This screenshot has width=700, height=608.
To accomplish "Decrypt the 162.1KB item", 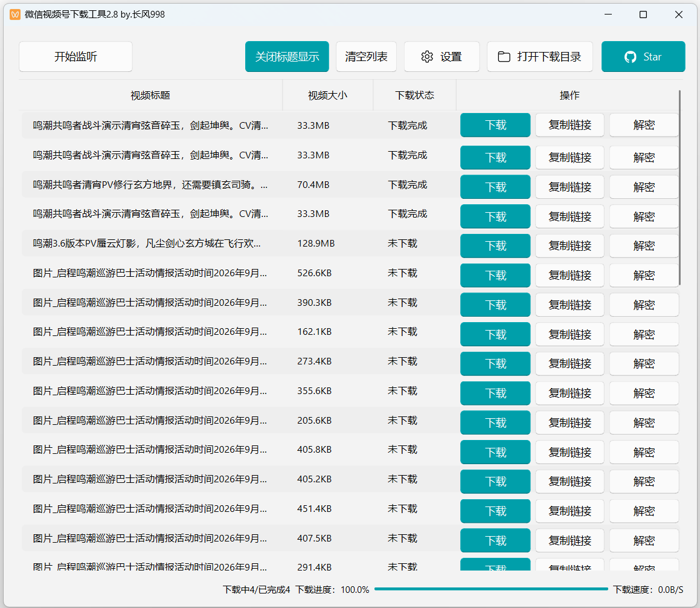I will click(x=644, y=334).
